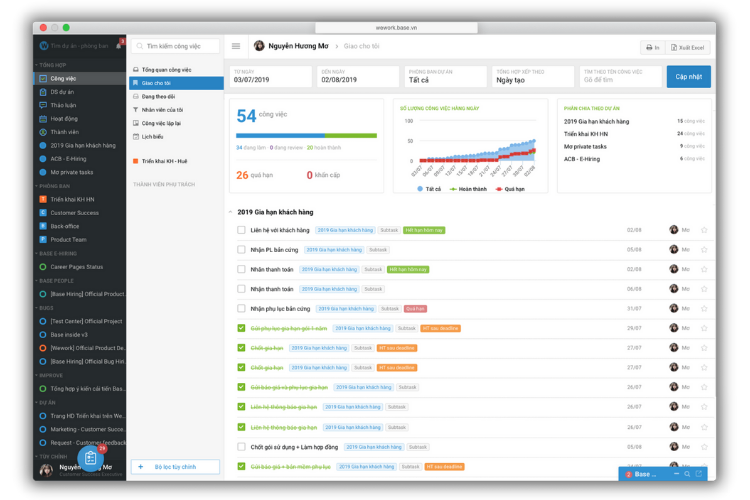Image resolution: width=750 pixels, height=500 pixels.
Task: Open the Phòng ban/Dự án dropdown
Action: (444, 77)
